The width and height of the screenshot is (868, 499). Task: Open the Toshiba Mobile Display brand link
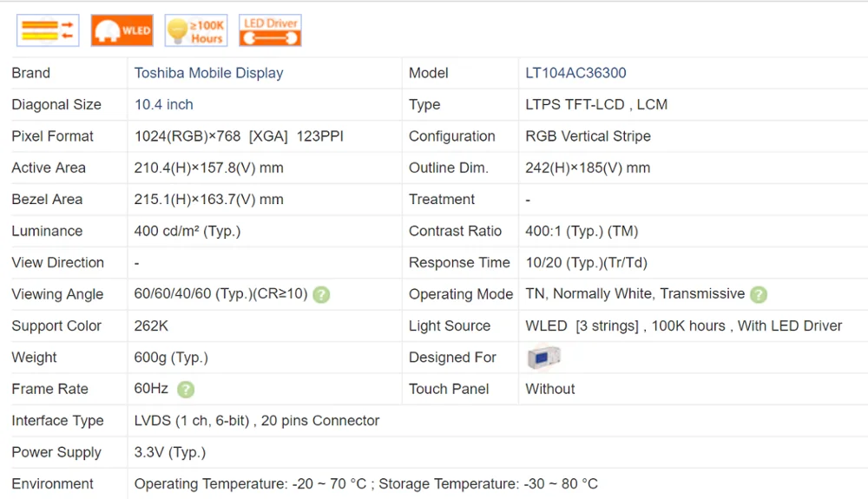point(208,73)
